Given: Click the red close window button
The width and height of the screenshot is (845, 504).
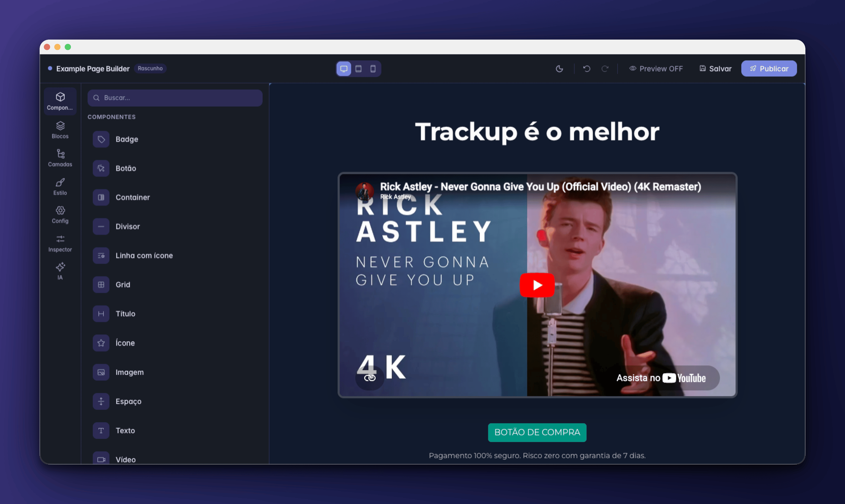Looking at the screenshot, I should pos(47,47).
